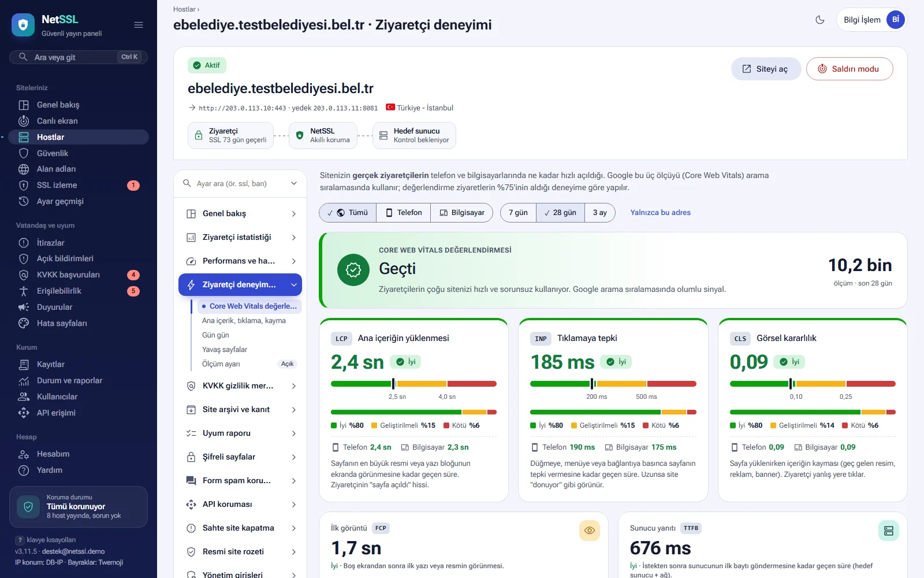Switch period to 7 gün
Screen dimensions: 924x578
(518, 213)
